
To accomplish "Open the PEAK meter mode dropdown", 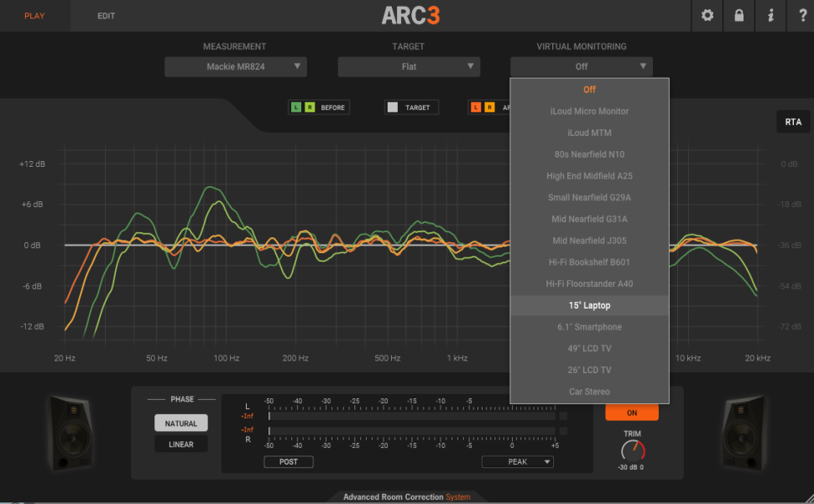I will (x=518, y=461).
